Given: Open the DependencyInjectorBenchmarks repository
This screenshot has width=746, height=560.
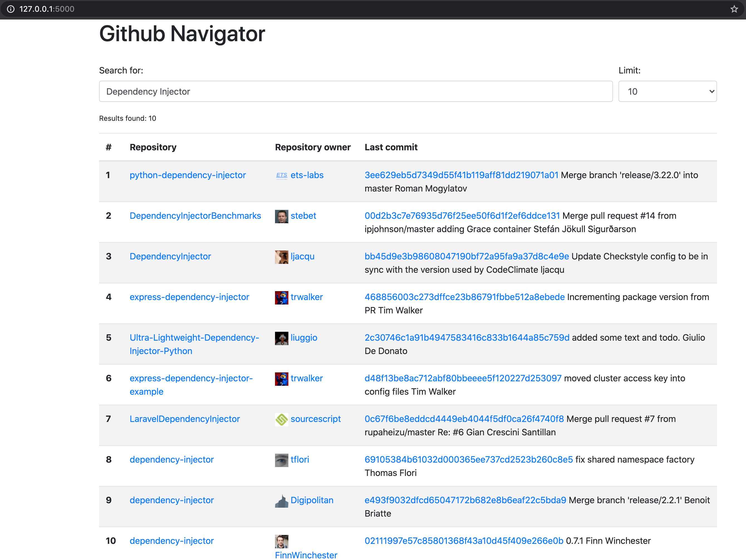Looking at the screenshot, I should pos(195,216).
